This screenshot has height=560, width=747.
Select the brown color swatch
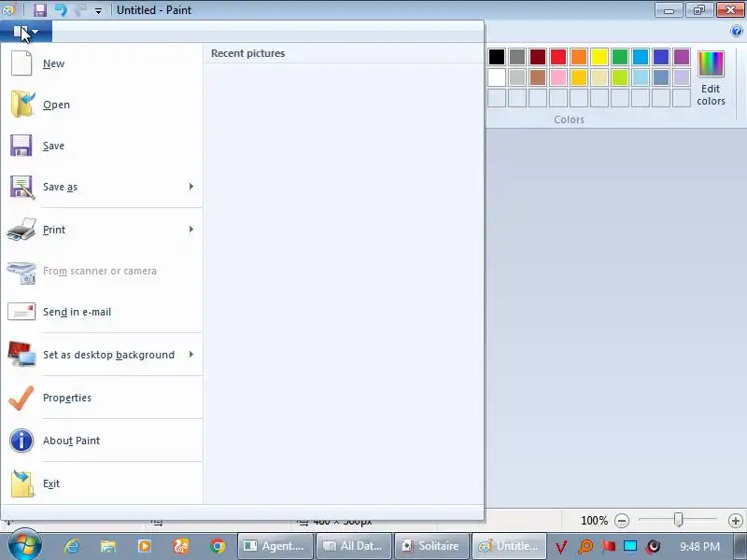(x=538, y=77)
